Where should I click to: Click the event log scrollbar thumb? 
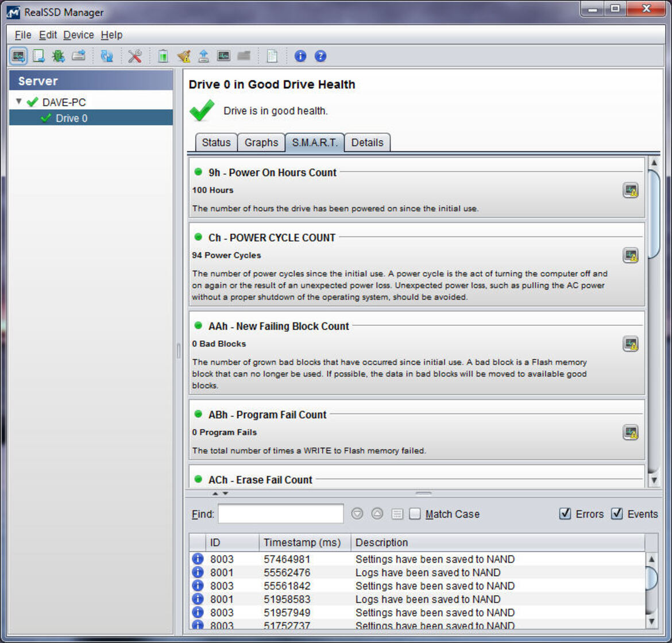click(x=651, y=578)
